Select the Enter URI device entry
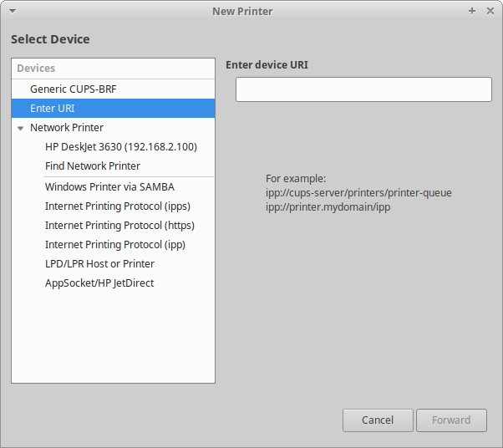503x448 pixels. [x=53, y=109]
